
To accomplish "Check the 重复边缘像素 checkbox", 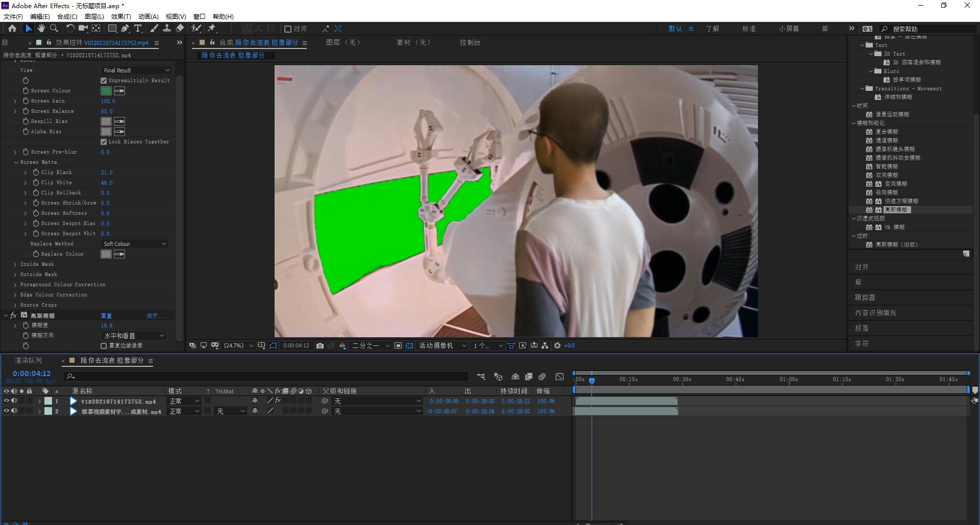I will [x=104, y=346].
